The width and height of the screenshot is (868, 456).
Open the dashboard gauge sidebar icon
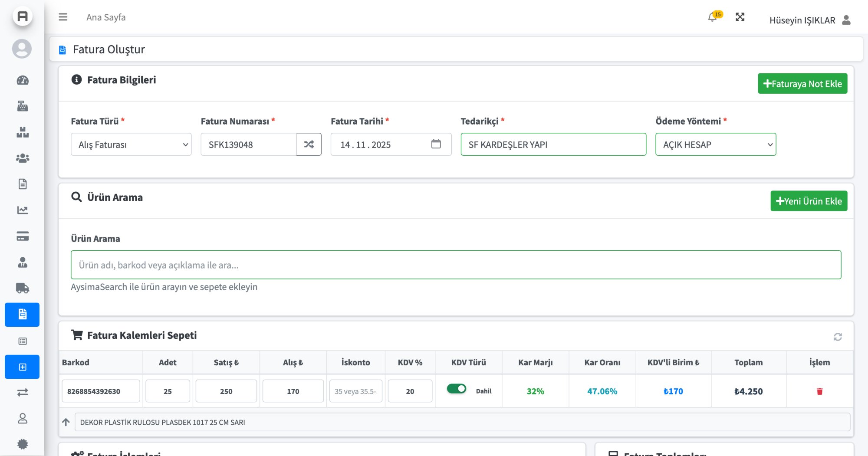coord(23,80)
